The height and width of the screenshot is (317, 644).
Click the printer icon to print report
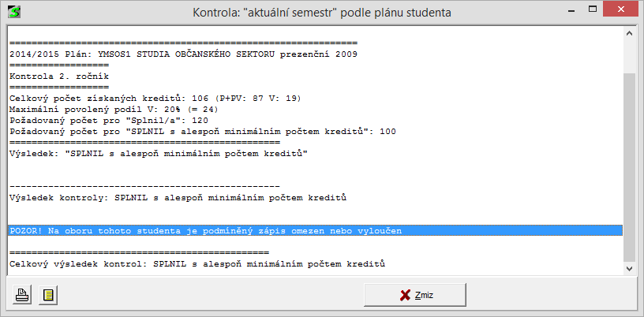(x=23, y=295)
